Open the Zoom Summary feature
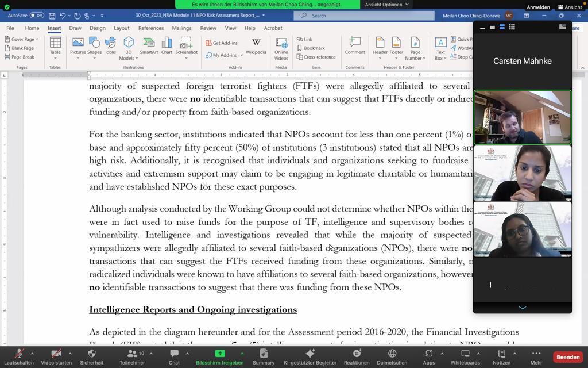588x368 pixels. point(264,356)
